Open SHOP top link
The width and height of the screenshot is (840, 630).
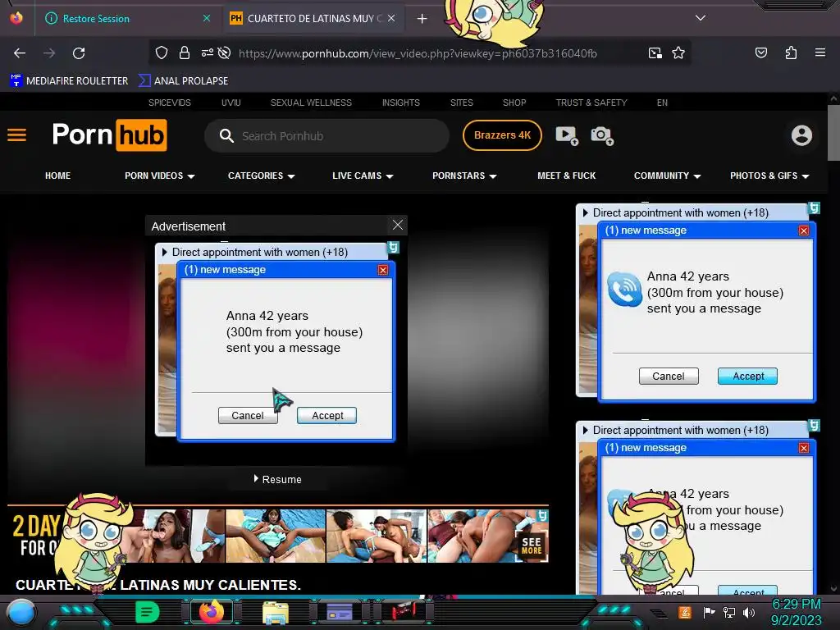[514, 103]
